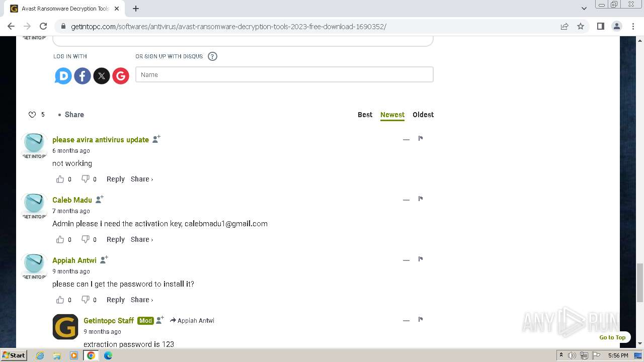Collapse Appiah Antwi's comment thread
The image size is (644, 362).
point(406,260)
